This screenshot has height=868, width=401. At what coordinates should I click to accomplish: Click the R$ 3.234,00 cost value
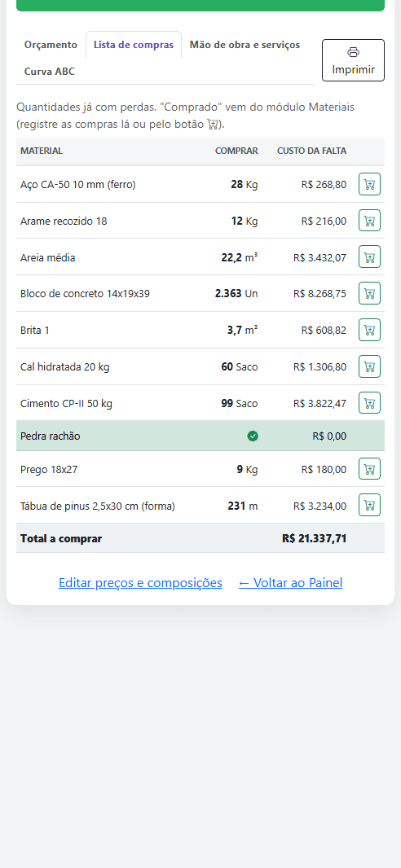click(320, 506)
